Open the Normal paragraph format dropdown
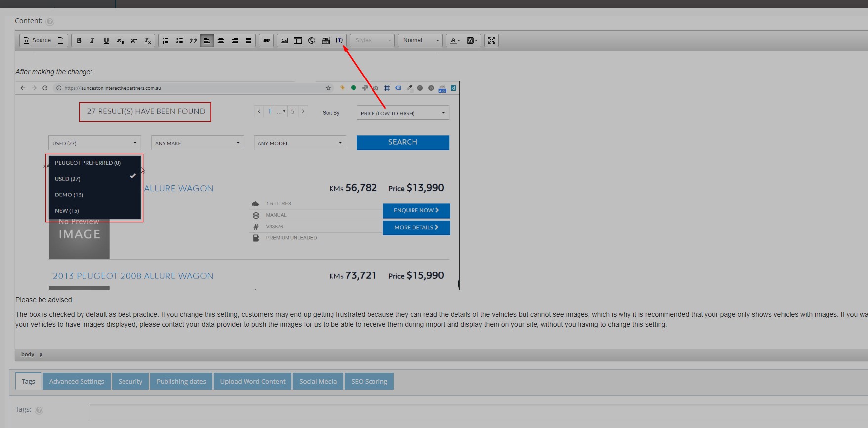 coord(420,40)
